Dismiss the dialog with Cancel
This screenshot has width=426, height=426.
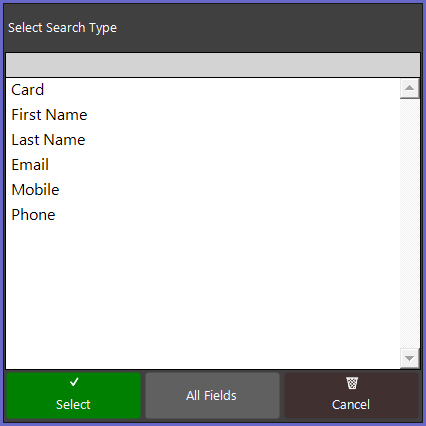351,395
